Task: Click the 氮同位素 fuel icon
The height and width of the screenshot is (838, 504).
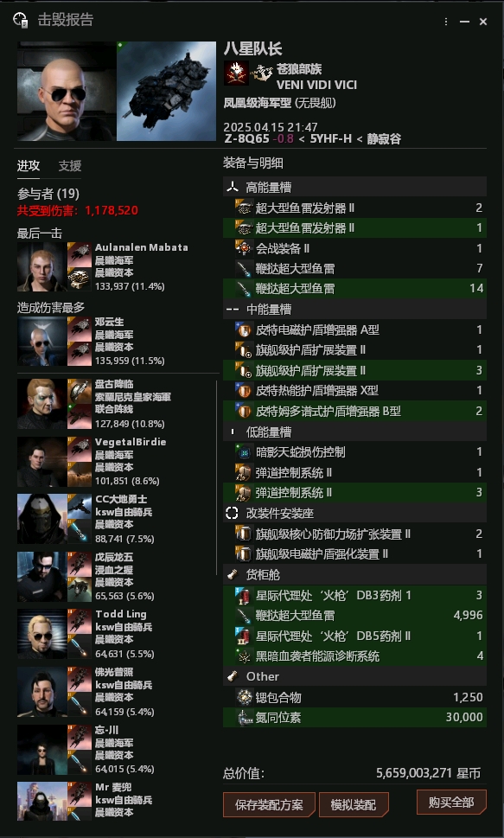Action: 245,717
